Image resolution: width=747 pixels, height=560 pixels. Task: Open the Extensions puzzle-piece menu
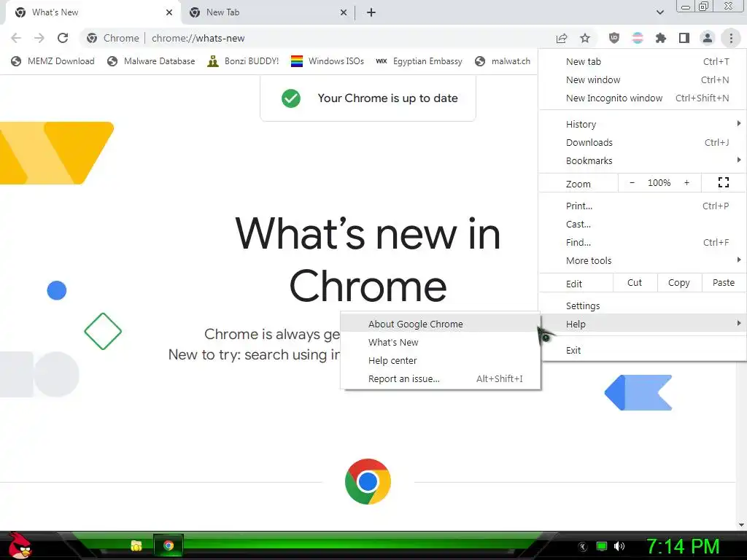tap(661, 38)
